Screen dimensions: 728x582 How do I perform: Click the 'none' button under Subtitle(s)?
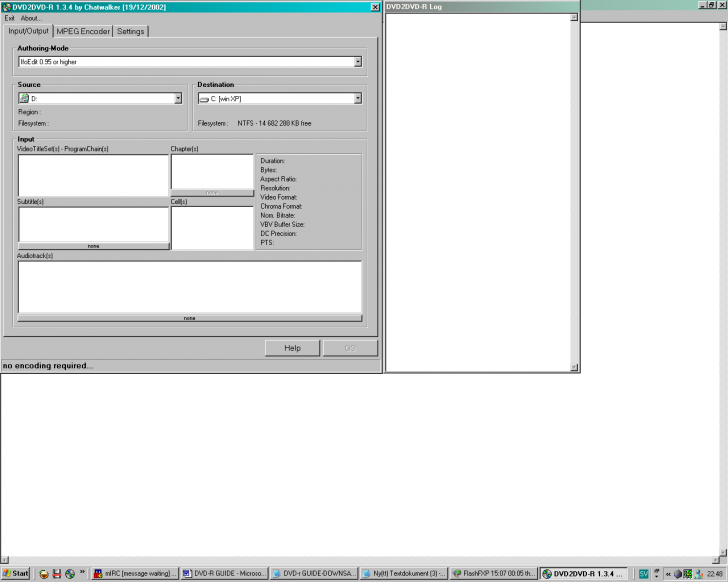click(93, 246)
